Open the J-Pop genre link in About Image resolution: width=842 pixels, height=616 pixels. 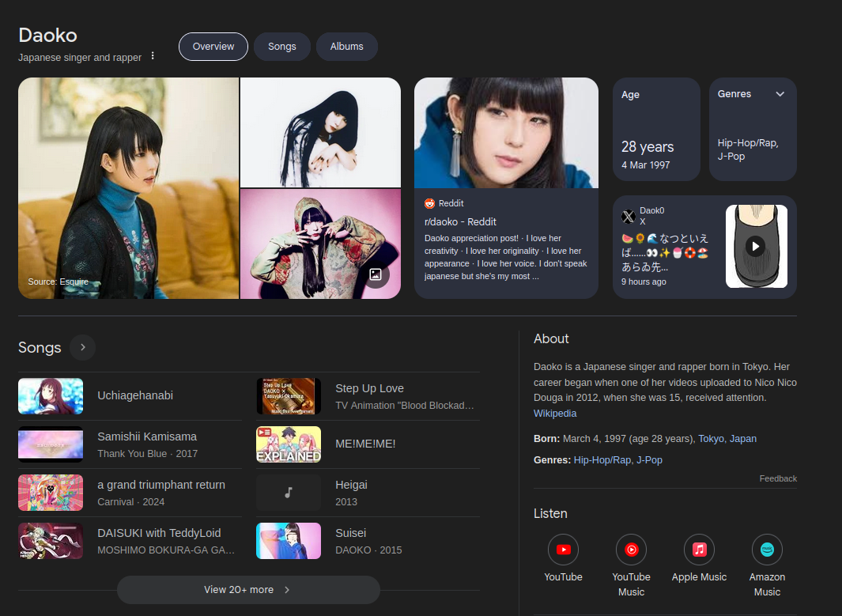[x=649, y=460]
